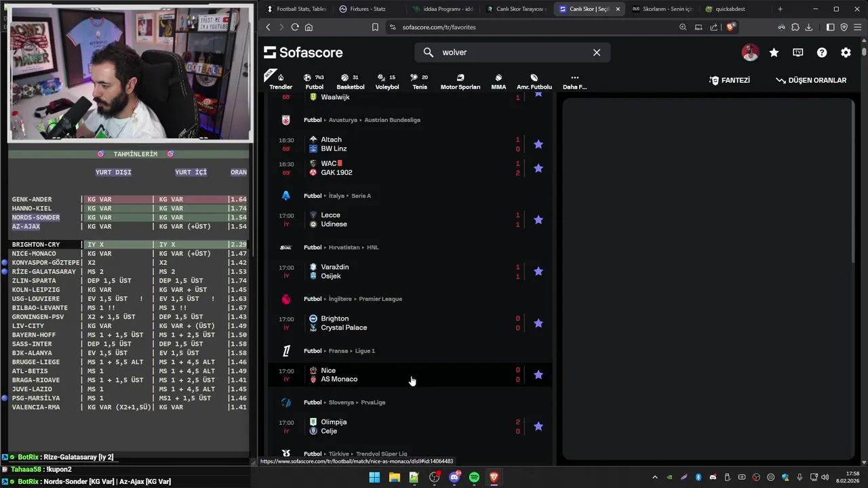Open Spotify from the taskbar
The image size is (868, 488).
click(x=474, y=477)
